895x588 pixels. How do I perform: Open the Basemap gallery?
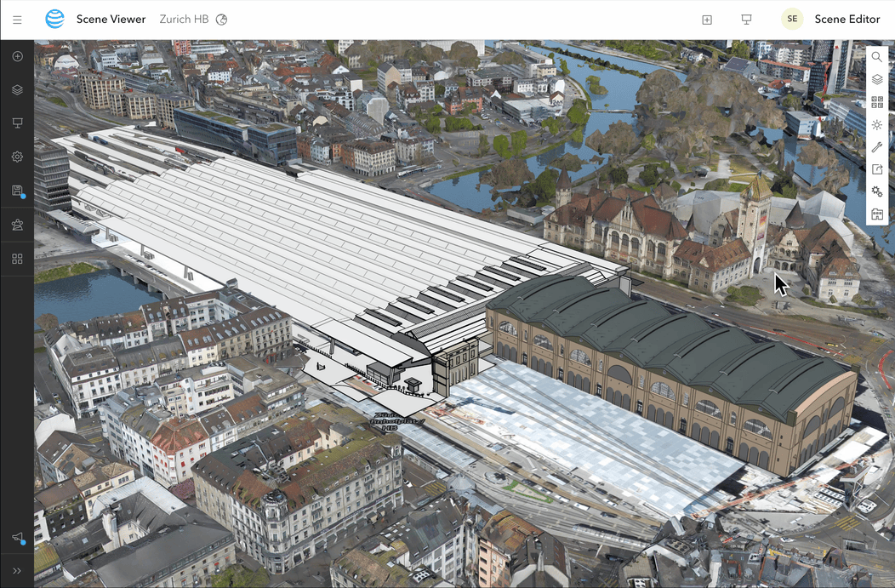[x=877, y=101]
